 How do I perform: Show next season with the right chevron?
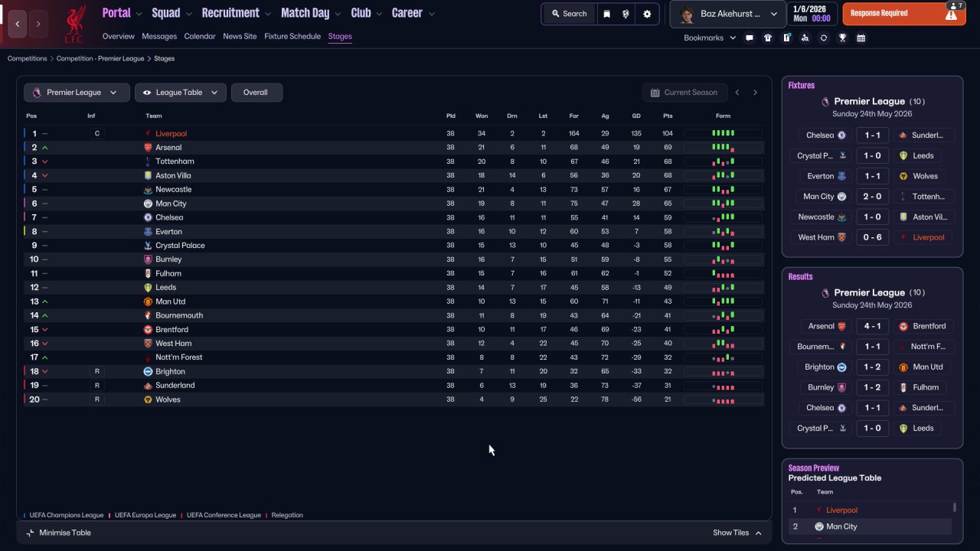pyautogui.click(x=755, y=93)
